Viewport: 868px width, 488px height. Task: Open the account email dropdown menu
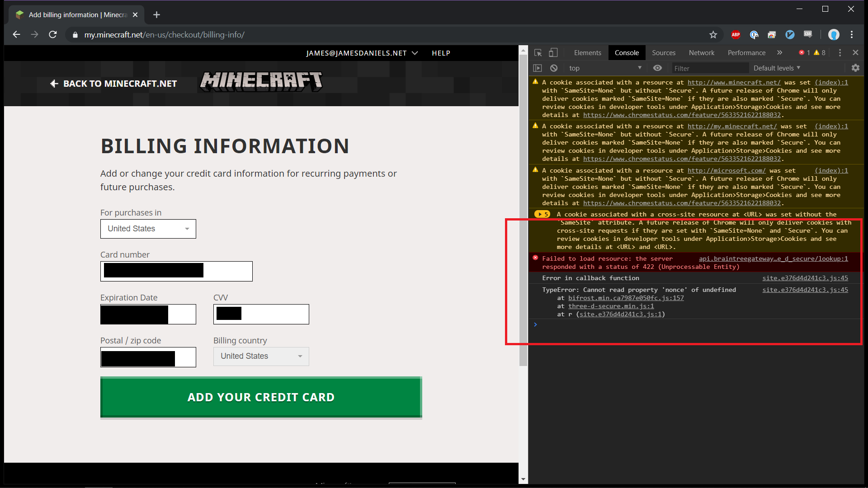tap(362, 53)
